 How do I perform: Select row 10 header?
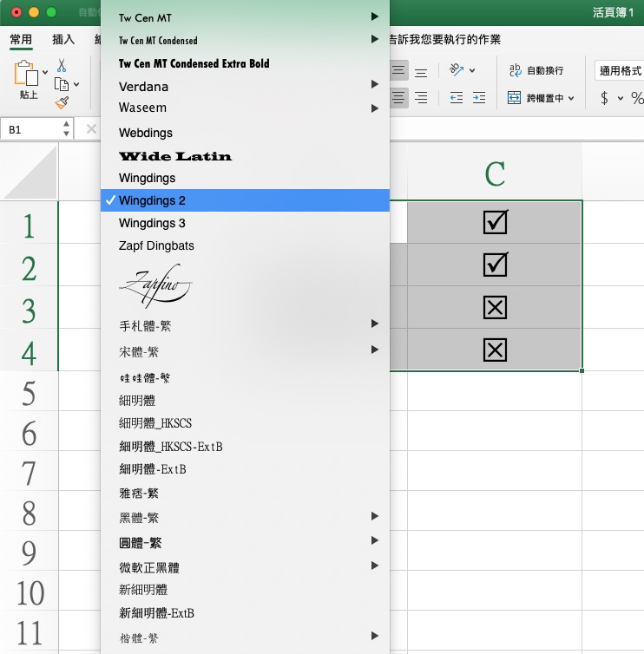click(29, 592)
